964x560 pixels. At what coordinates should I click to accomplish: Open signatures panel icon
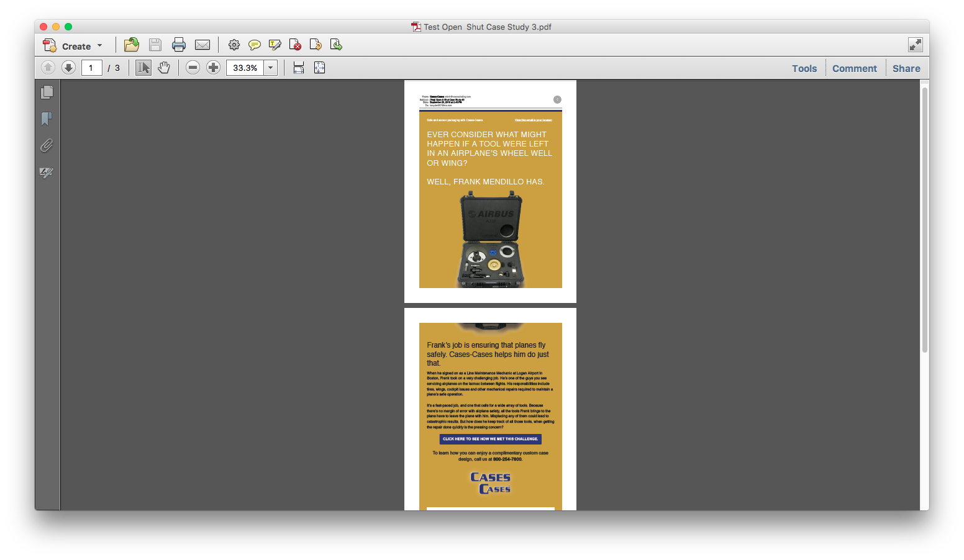coord(47,173)
